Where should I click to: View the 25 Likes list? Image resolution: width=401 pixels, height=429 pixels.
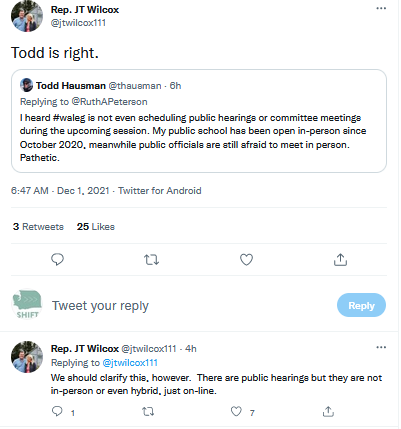(x=96, y=227)
